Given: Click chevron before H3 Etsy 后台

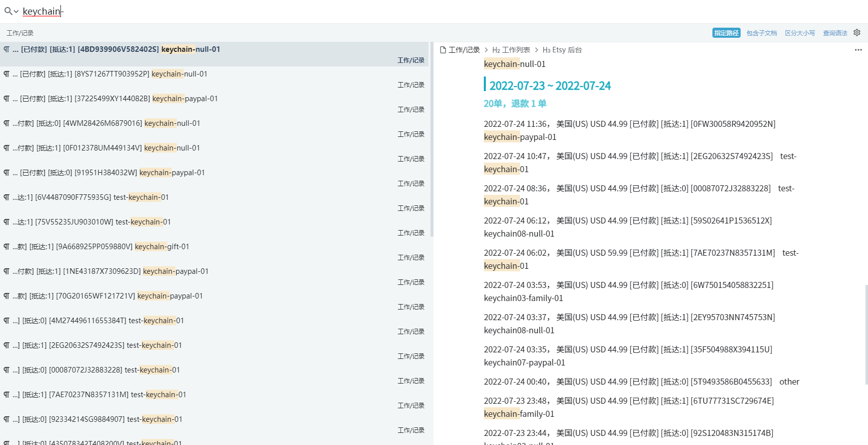Looking at the screenshot, I should click(x=537, y=50).
